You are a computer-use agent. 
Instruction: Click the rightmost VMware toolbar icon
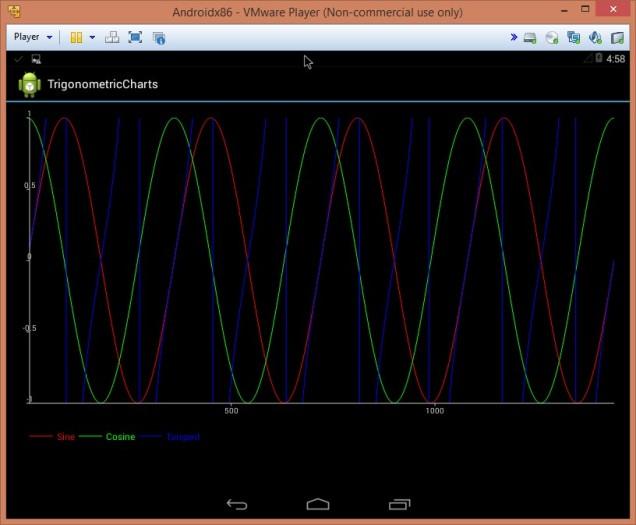point(618,37)
